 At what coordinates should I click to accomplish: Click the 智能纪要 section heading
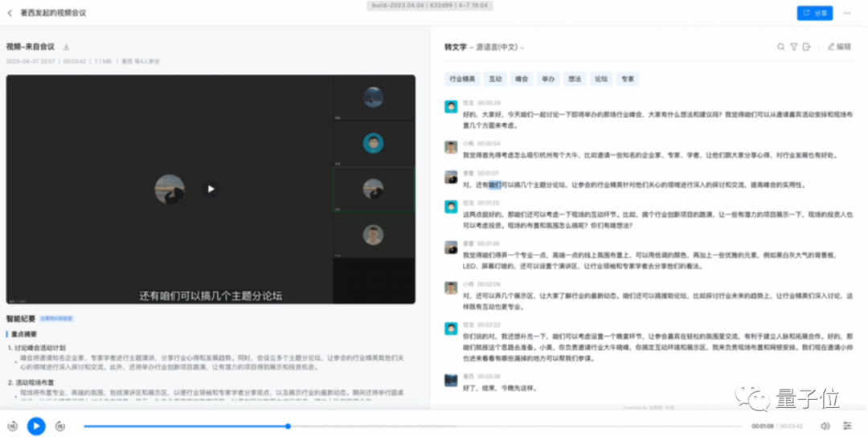(20, 319)
